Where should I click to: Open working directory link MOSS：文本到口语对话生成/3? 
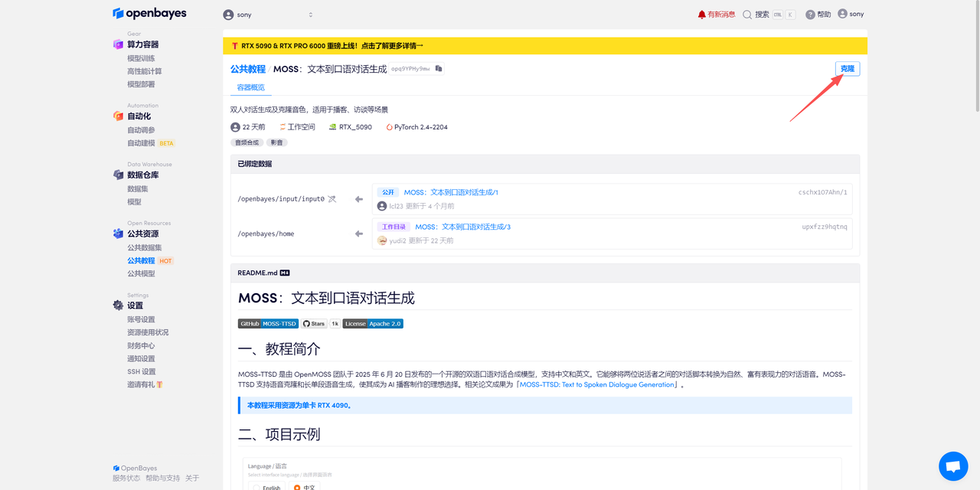[x=462, y=227]
